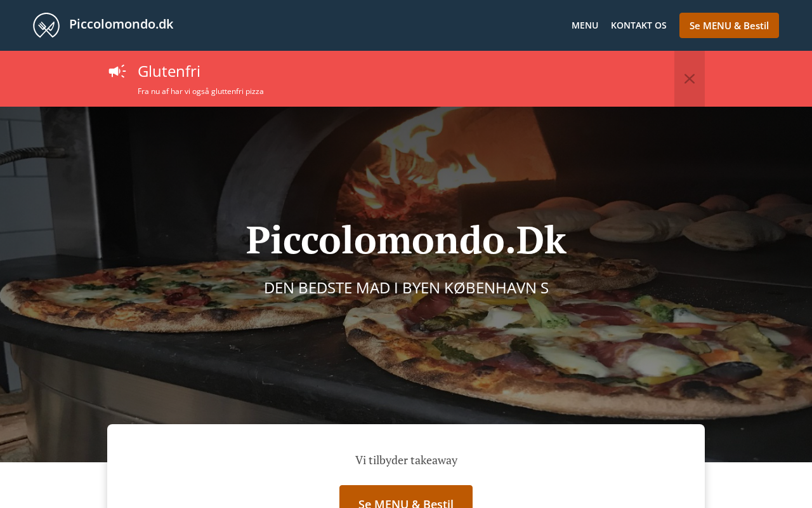This screenshot has height=508, width=812.
Task: Dismiss the Glutenfri banner with the X
Action: tap(690, 79)
